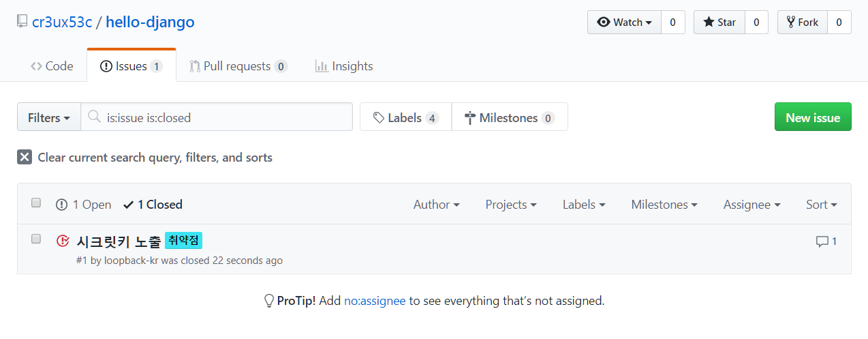Viewport: 868px width, 339px height.
Task: Click the closed issue status icon
Action: [x=63, y=241]
